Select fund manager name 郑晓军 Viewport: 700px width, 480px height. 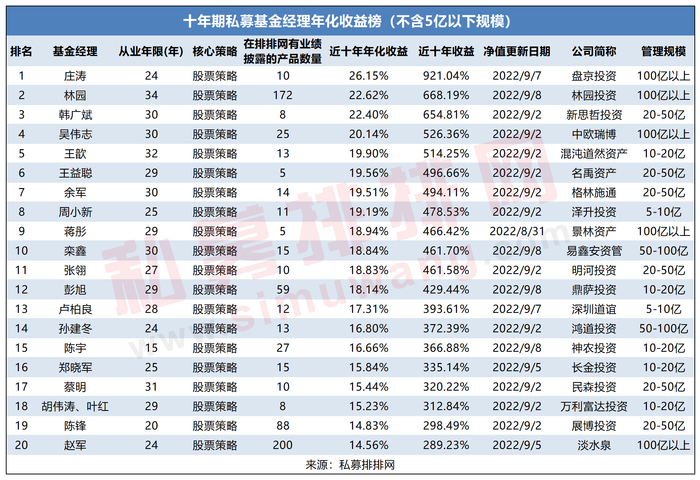[x=75, y=367]
